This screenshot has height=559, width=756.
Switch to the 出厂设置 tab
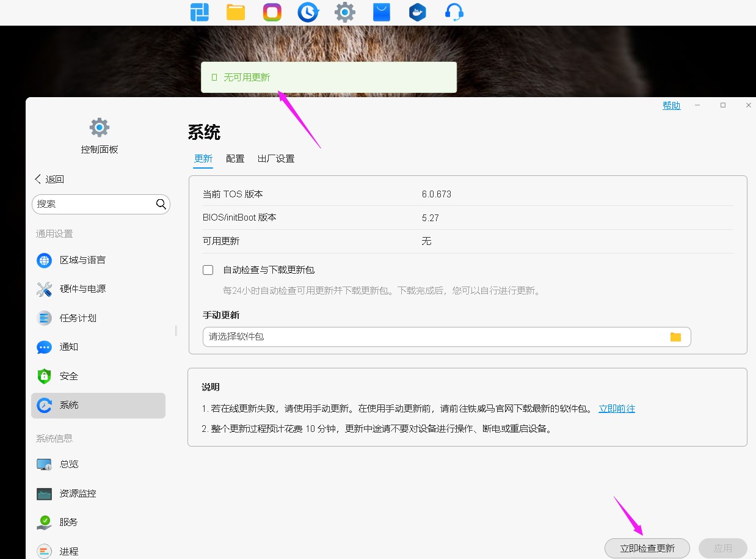276,159
